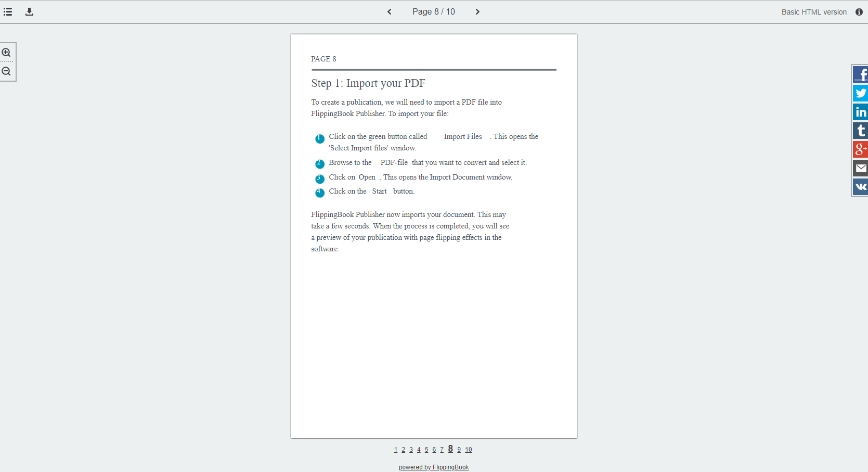This screenshot has width=868, height=472.
Task: Go to previous page arrow
Action: pyautogui.click(x=390, y=11)
